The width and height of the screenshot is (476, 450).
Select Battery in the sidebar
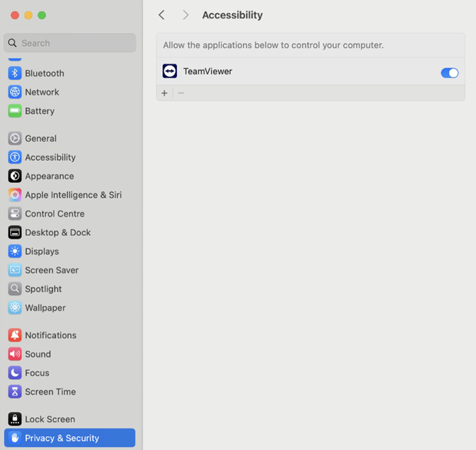[x=40, y=111]
